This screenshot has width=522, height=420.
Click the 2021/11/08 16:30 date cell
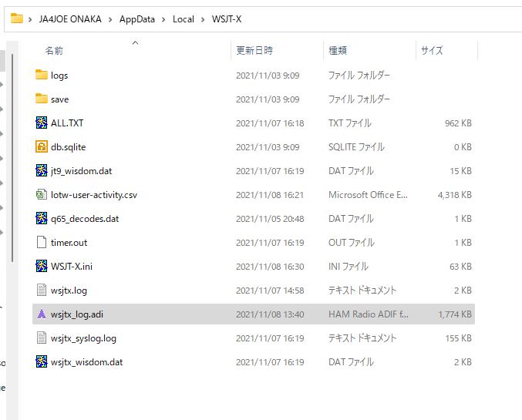click(x=270, y=267)
